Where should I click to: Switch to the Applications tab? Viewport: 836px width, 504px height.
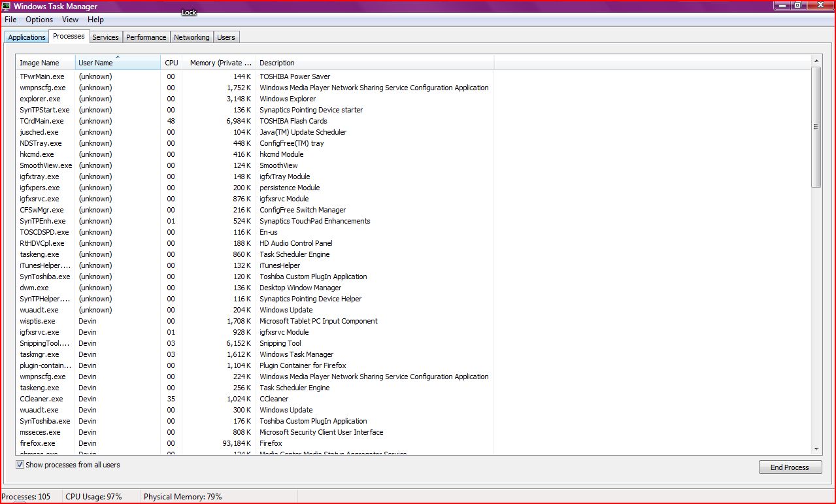point(27,37)
